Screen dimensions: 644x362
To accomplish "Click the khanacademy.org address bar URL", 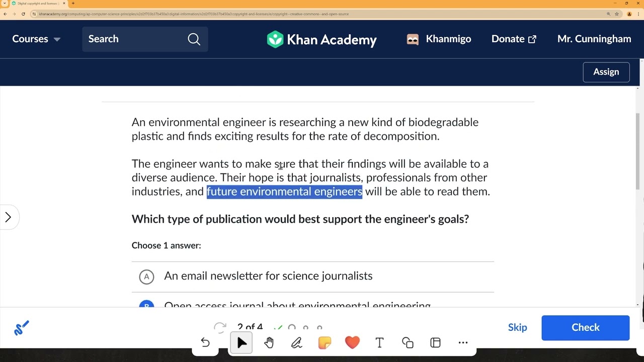I will (x=194, y=14).
